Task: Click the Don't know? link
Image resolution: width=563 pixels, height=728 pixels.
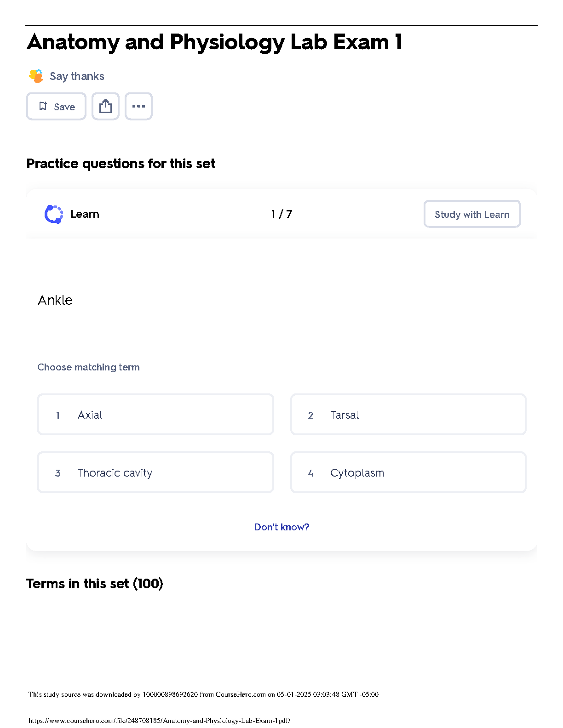Action: coord(281,527)
